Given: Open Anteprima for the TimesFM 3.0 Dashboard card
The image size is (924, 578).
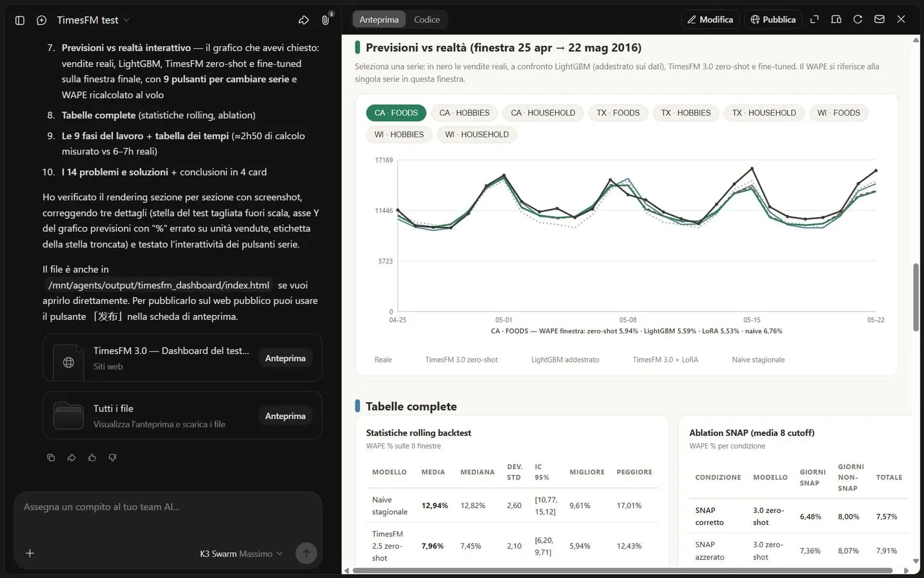Looking at the screenshot, I should [286, 358].
